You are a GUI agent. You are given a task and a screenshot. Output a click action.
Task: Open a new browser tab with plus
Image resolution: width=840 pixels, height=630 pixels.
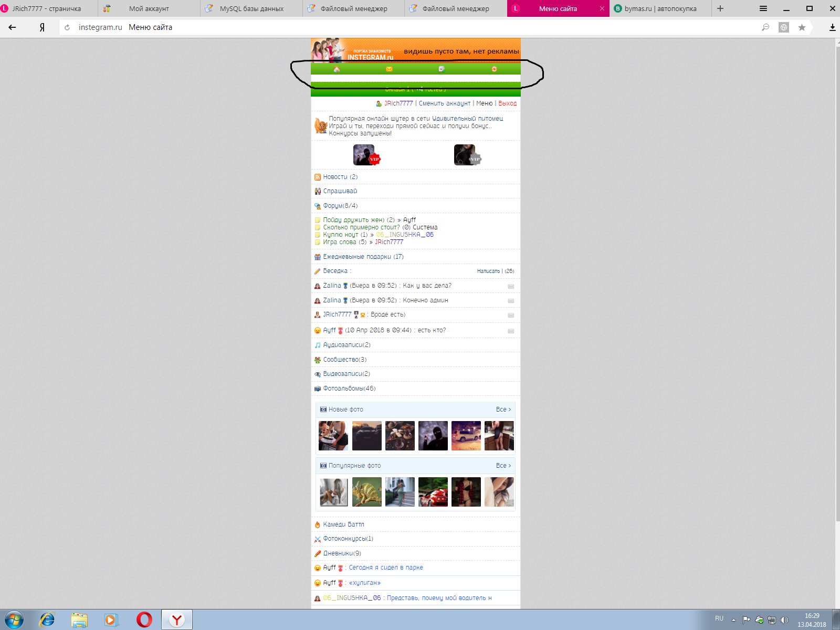pos(720,8)
